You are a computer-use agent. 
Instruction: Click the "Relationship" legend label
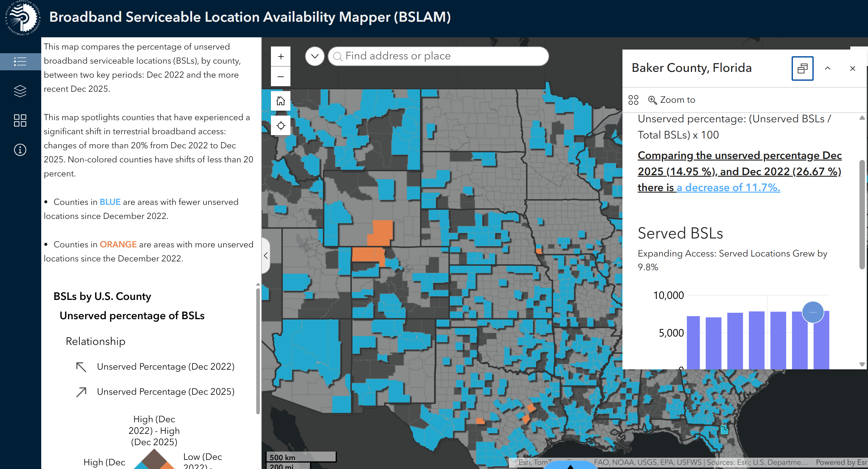coord(95,341)
